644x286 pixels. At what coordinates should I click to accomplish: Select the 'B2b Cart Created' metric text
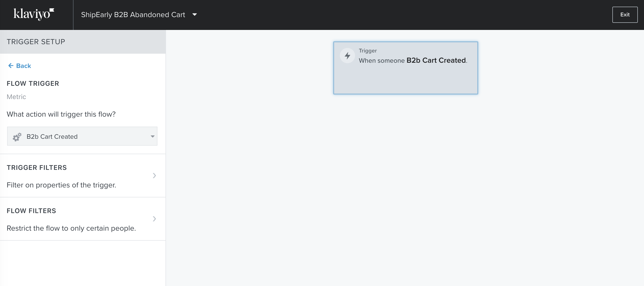click(x=52, y=137)
